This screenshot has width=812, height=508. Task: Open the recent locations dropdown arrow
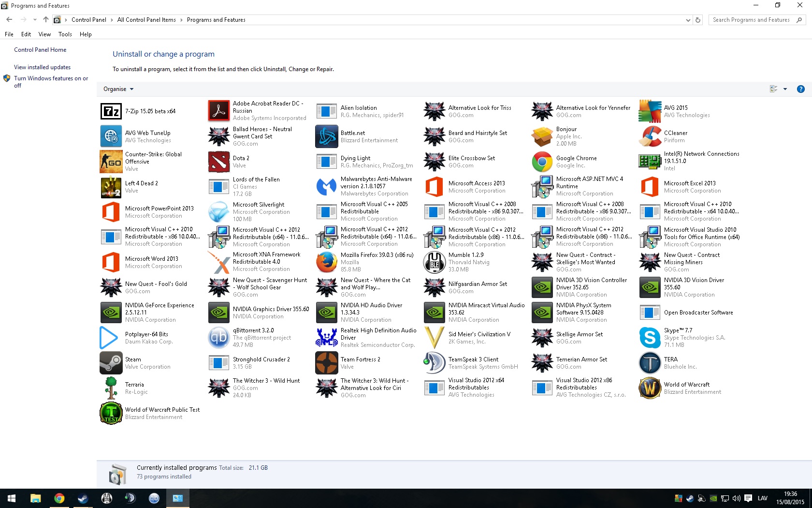(35, 20)
